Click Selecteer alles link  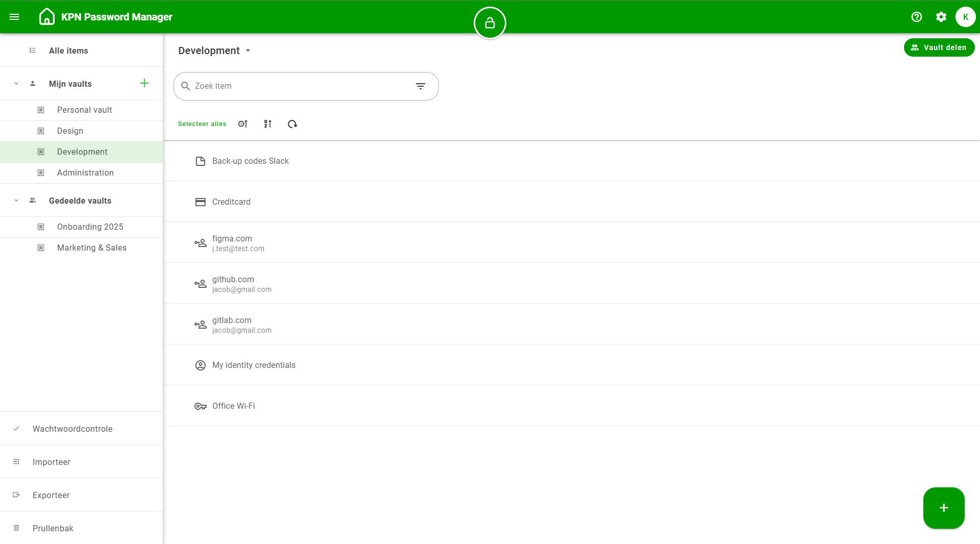click(202, 124)
